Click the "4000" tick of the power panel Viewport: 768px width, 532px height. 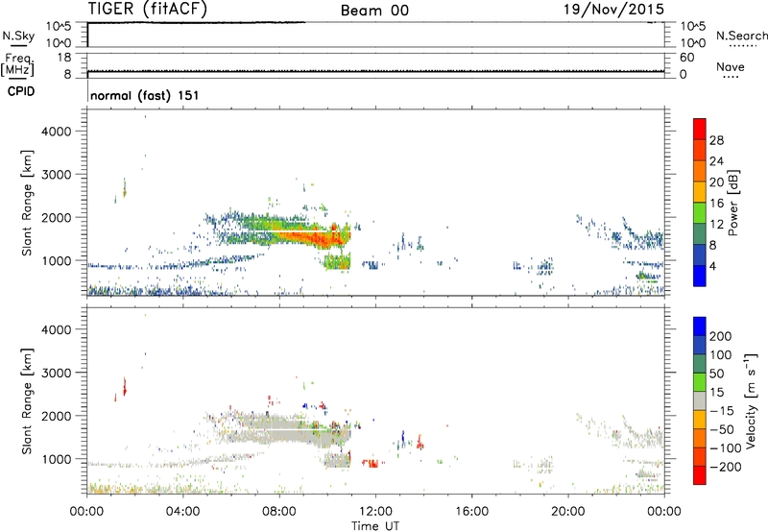(56, 132)
